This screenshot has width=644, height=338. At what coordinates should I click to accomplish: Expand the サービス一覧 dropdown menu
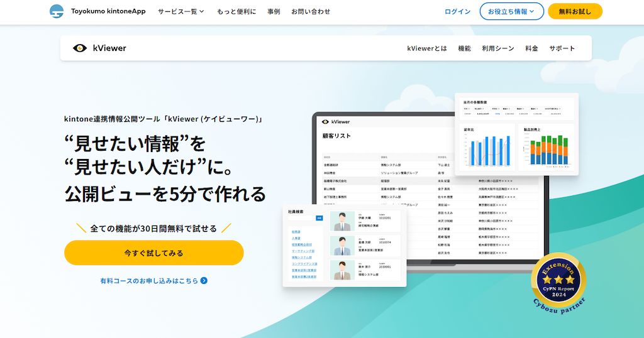pos(180,11)
